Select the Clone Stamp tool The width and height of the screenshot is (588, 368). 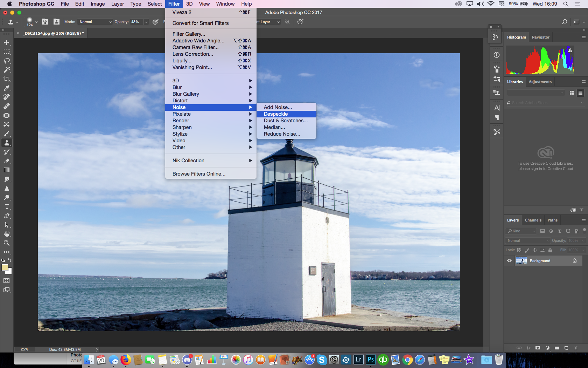(x=7, y=143)
